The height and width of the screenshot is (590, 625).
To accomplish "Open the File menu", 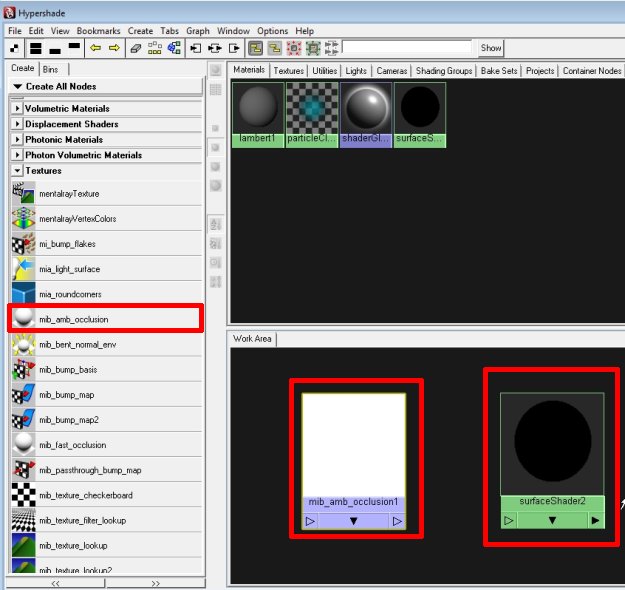I will pos(15,31).
